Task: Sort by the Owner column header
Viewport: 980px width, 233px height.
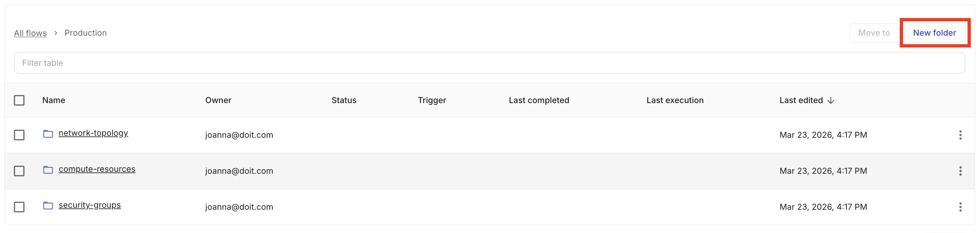Action: (218, 100)
